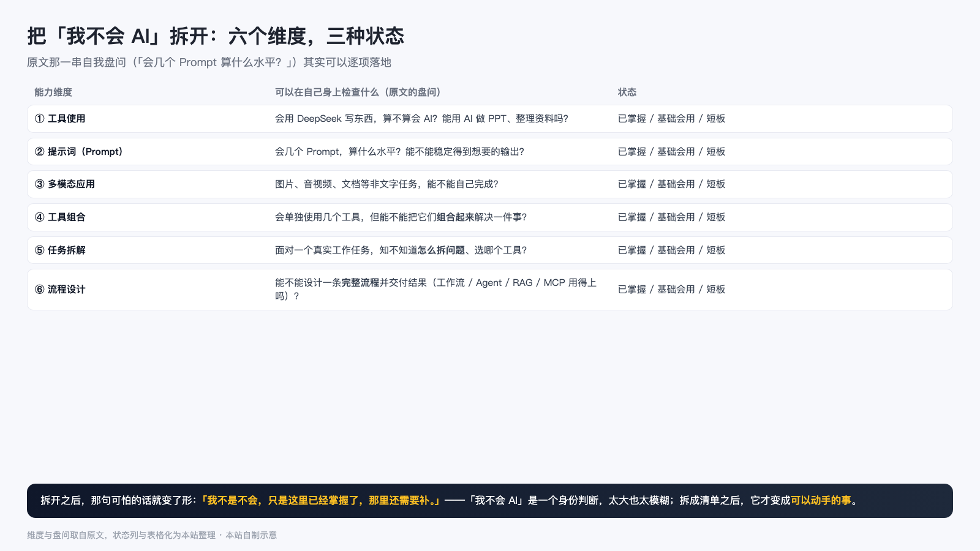980x551 pixels.
Task: Select the ④ 工具组合 row label
Action: [x=60, y=217]
